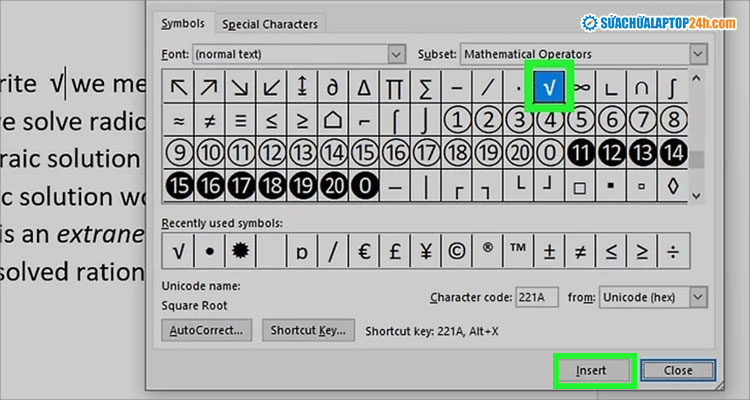This screenshot has height=400, width=750.
Task: Switch to the Special Characters tab
Action: tap(270, 23)
